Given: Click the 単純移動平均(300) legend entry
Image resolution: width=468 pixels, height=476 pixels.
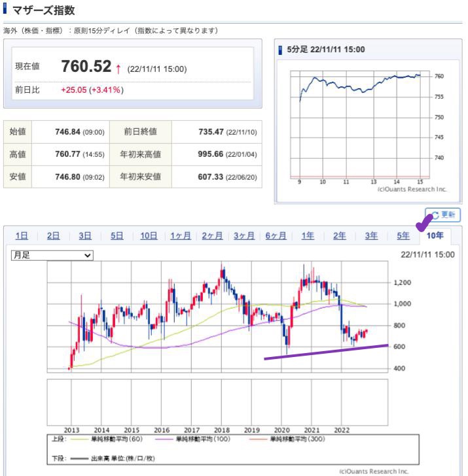Looking at the screenshot, I should [287, 439].
